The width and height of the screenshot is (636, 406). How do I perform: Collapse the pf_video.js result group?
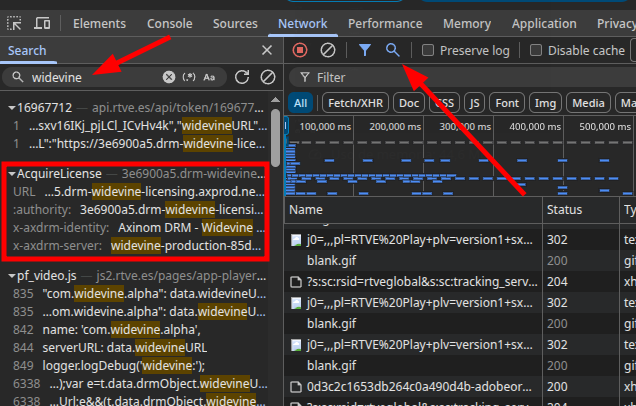click(x=11, y=275)
